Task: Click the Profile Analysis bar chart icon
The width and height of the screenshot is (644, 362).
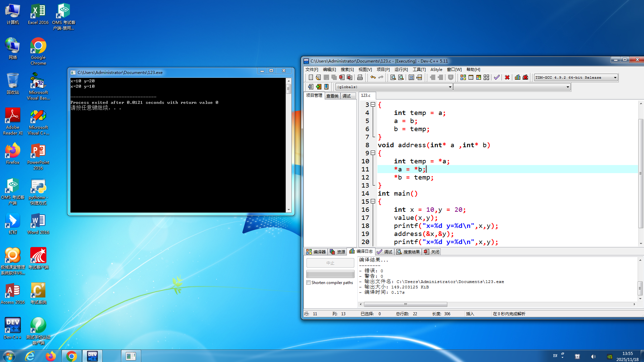Action: [518, 78]
